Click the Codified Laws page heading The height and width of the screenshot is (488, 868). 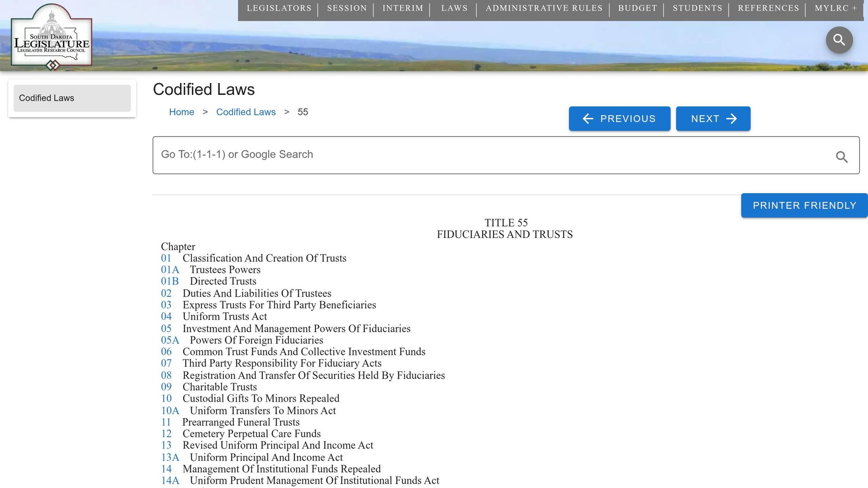[x=204, y=89]
